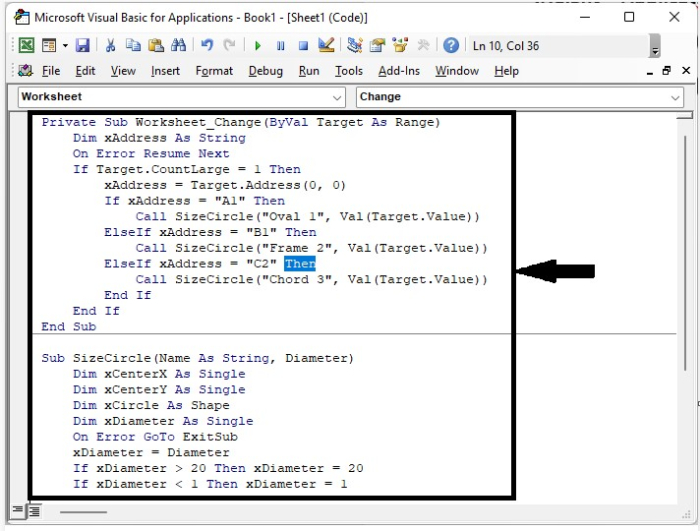
Task: Expand the Change procedure dropdown
Action: point(675,97)
